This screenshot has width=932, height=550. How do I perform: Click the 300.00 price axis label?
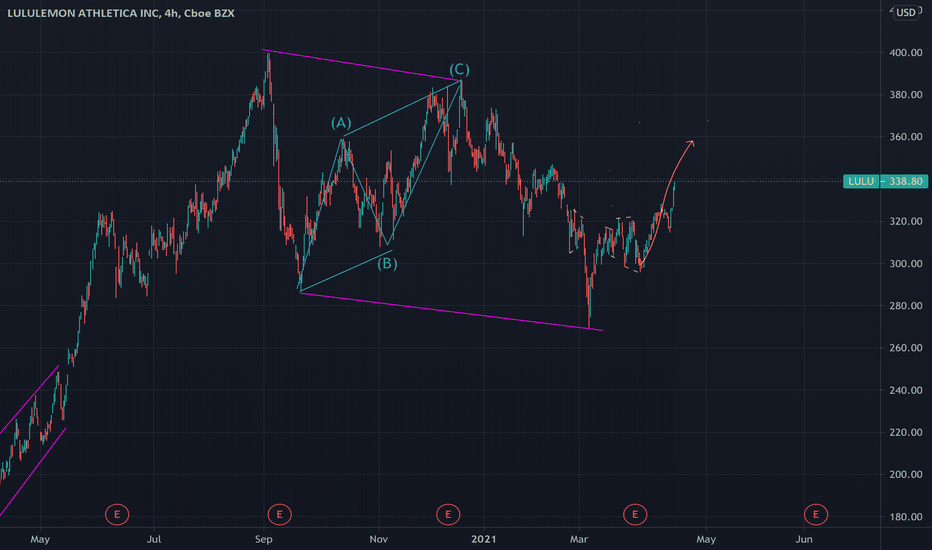click(906, 263)
